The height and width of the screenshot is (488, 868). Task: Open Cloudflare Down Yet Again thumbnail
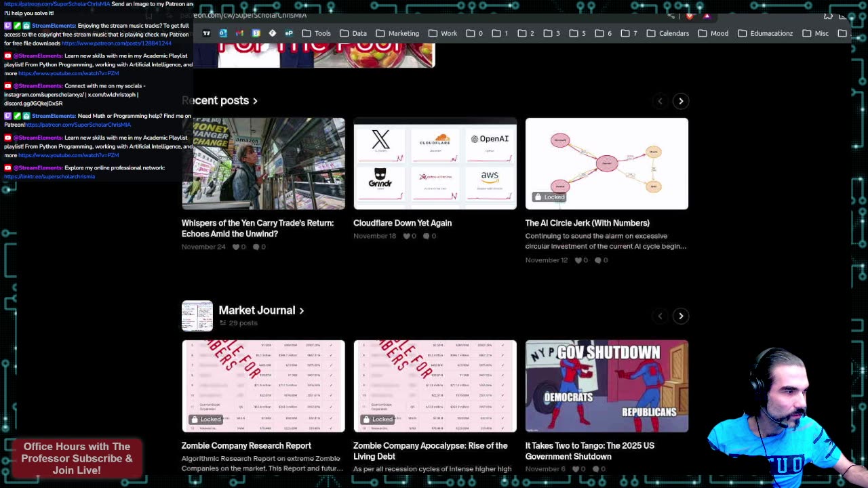pyautogui.click(x=435, y=163)
